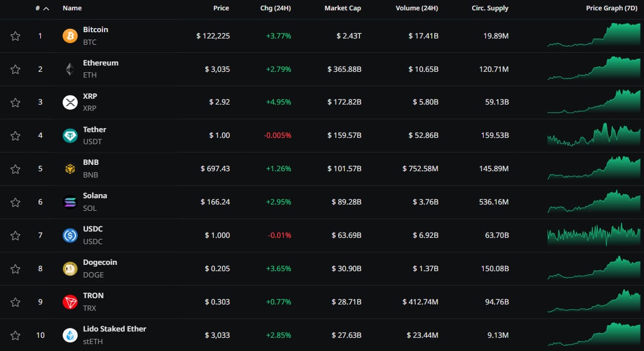Open Ethereum's 7-day price graph

(x=593, y=68)
